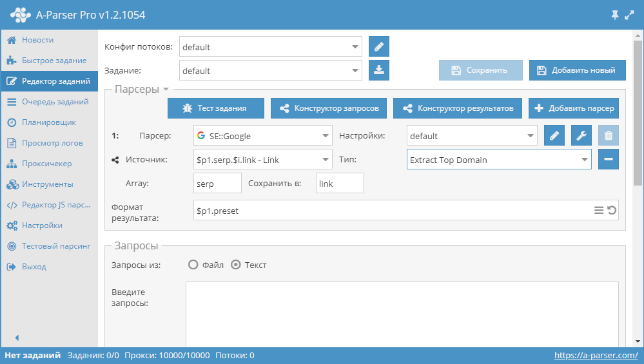The height and width of the screenshot is (364, 644).
Task: Open result format templates list icon
Action: [599, 211]
